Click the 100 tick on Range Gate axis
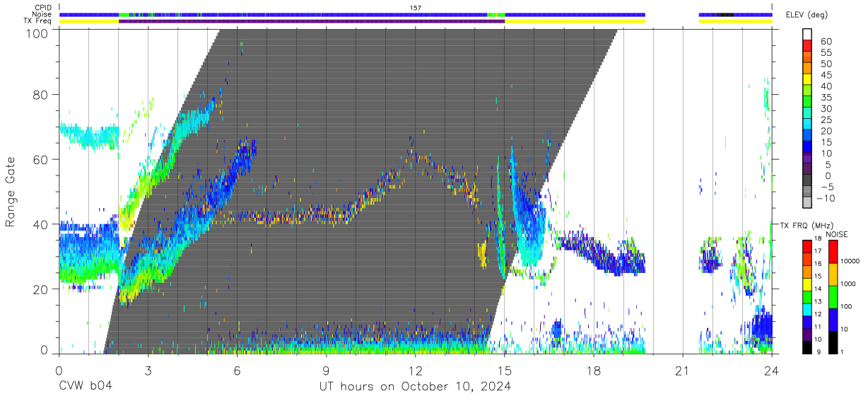This screenshot has width=868, height=401. 38,33
